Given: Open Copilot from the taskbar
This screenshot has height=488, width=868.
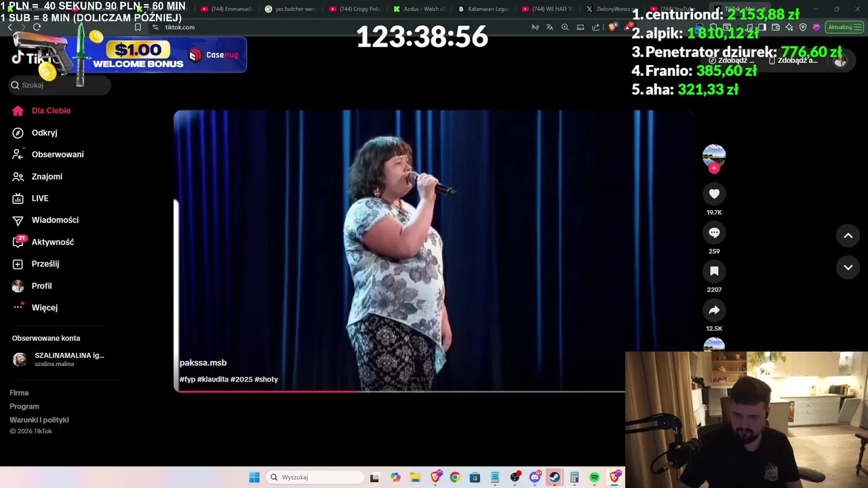Looking at the screenshot, I should click(395, 477).
